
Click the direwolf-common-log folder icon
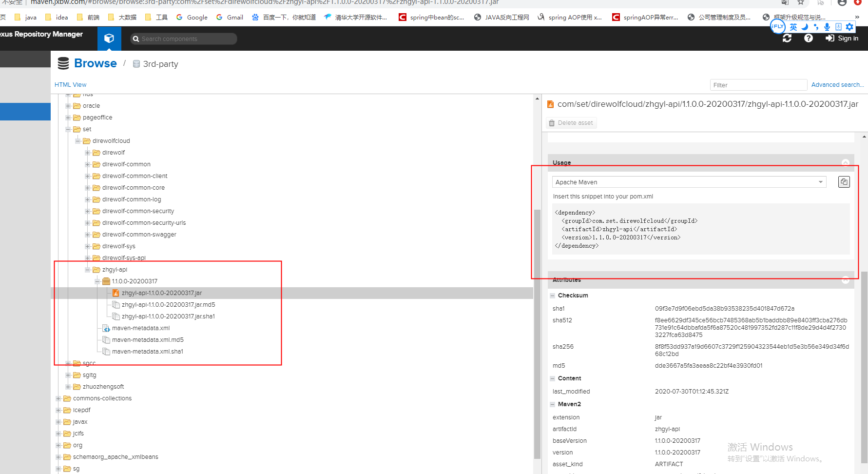96,199
